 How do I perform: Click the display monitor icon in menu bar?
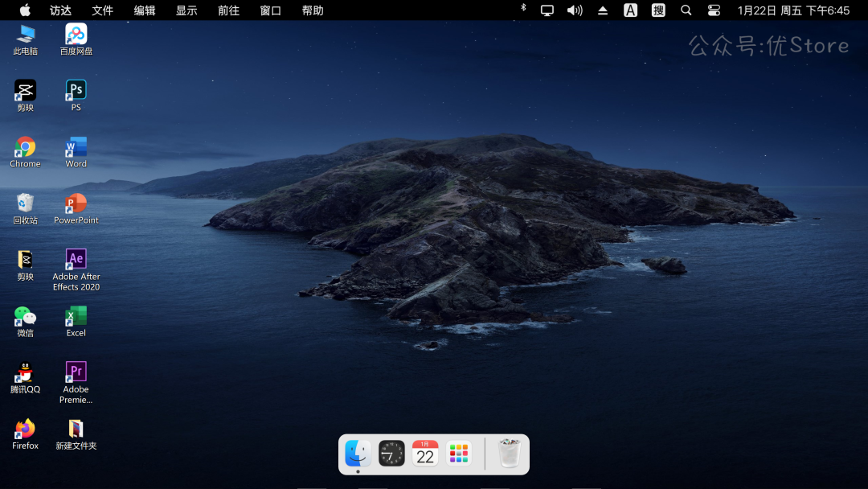tap(547, 10)
